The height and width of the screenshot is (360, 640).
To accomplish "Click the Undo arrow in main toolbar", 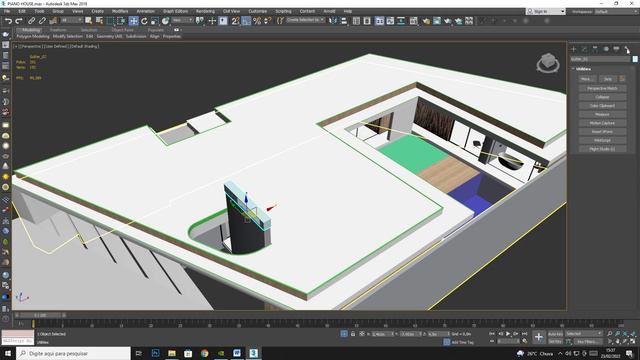I will [x=8, y=21].
